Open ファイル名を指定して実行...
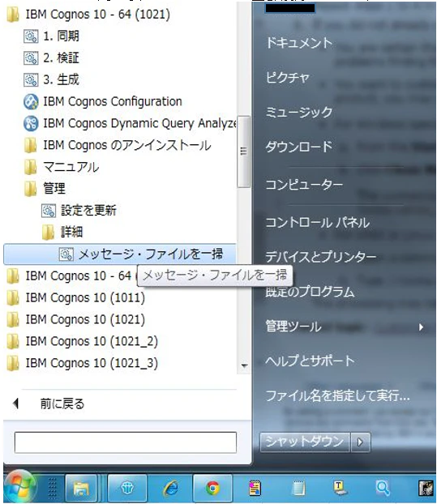Viewport: 437px width, 504px height. 337,395
